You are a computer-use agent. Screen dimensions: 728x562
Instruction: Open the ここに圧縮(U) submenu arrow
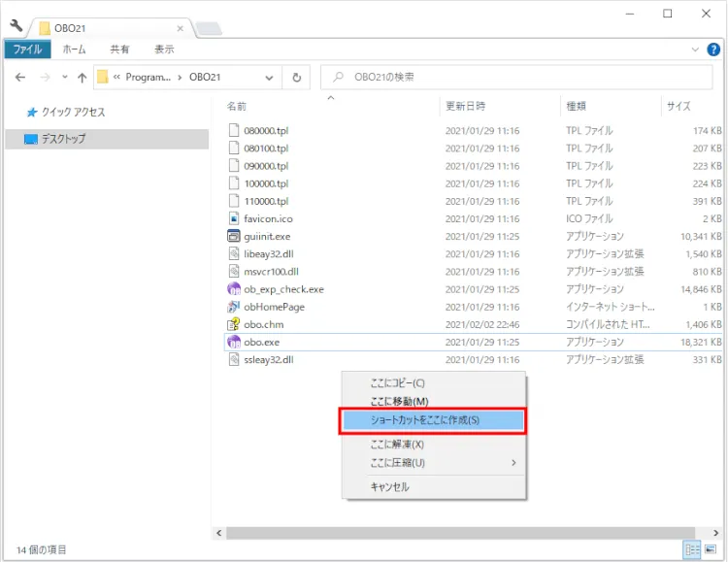click(513, 463)
